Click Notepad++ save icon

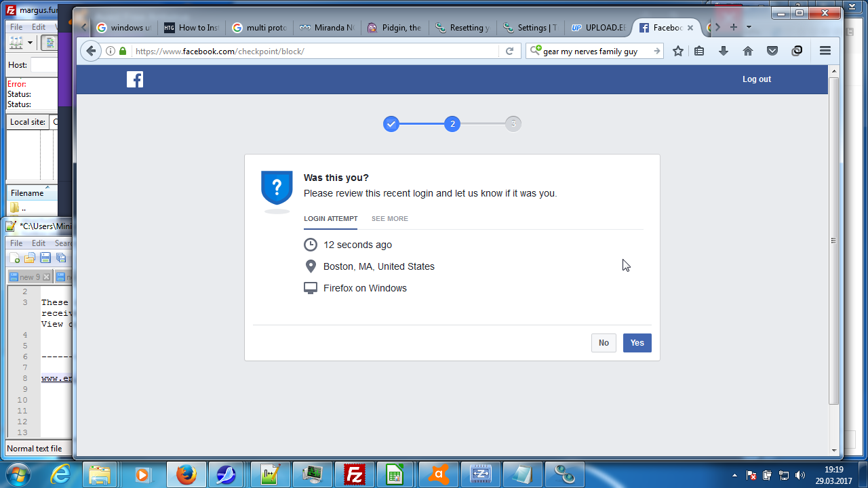tap(45, 258)
